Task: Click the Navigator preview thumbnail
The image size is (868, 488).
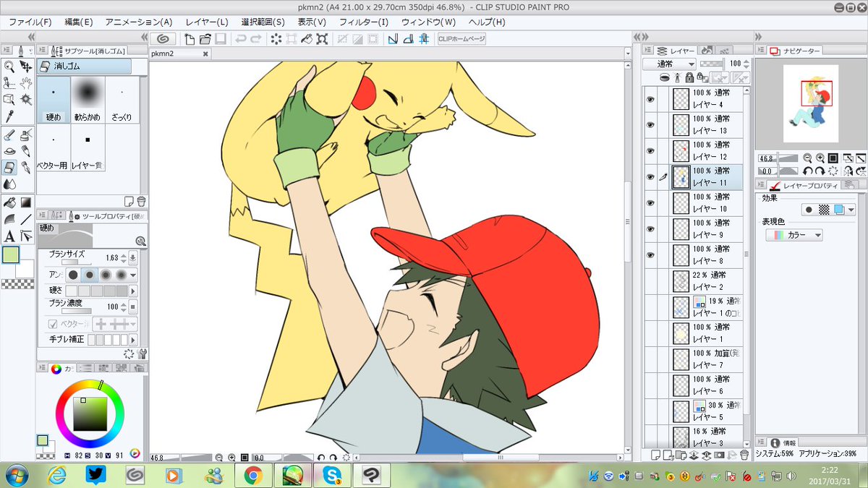Action: 809,104
